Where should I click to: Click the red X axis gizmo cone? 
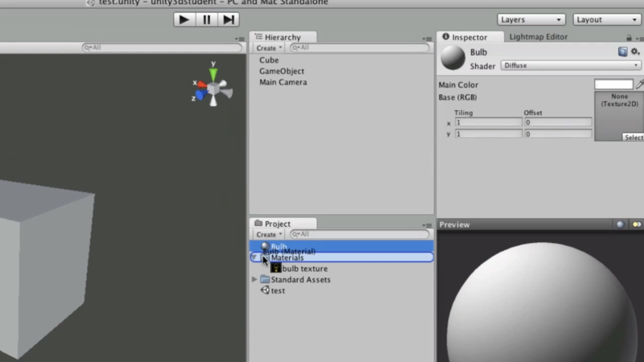(x=201, y=85)
